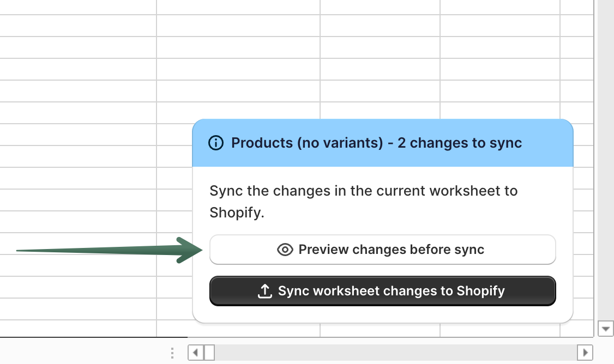Select an empty cell in the top-left grid area
The height and width of the screenshot is (364, 614).
click(76, 33)
